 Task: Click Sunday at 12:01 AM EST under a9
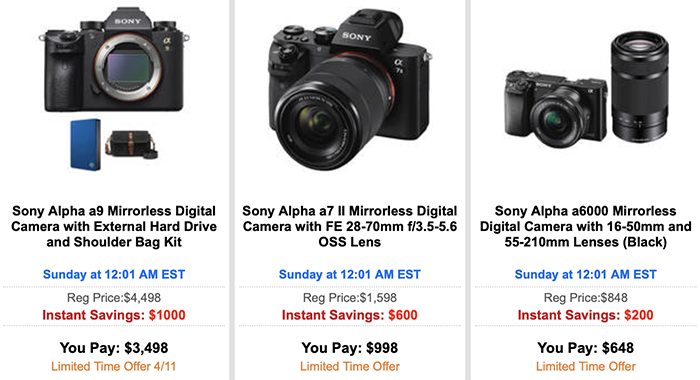(114, 274)
